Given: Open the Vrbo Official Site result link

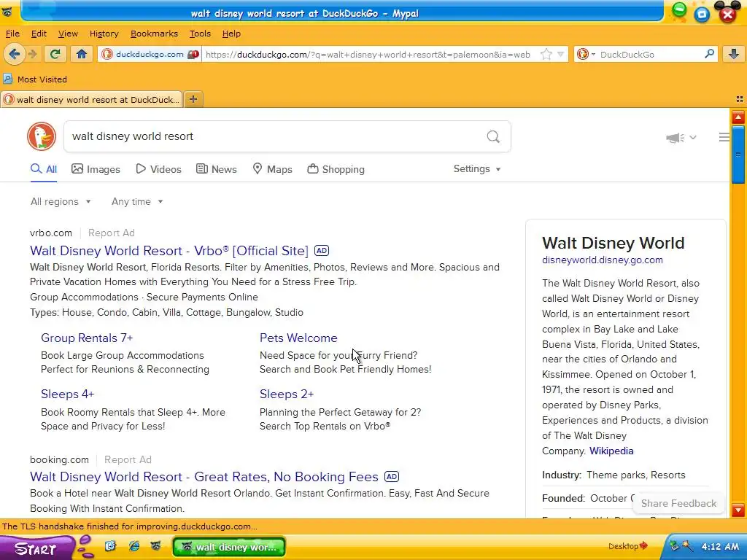Looking at the screenshot, I should (169, 251).
